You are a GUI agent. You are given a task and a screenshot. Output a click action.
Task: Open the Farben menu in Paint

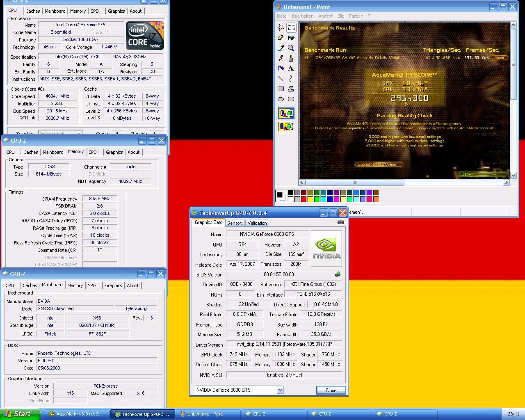pyautogui.click(x=356, y=16)
